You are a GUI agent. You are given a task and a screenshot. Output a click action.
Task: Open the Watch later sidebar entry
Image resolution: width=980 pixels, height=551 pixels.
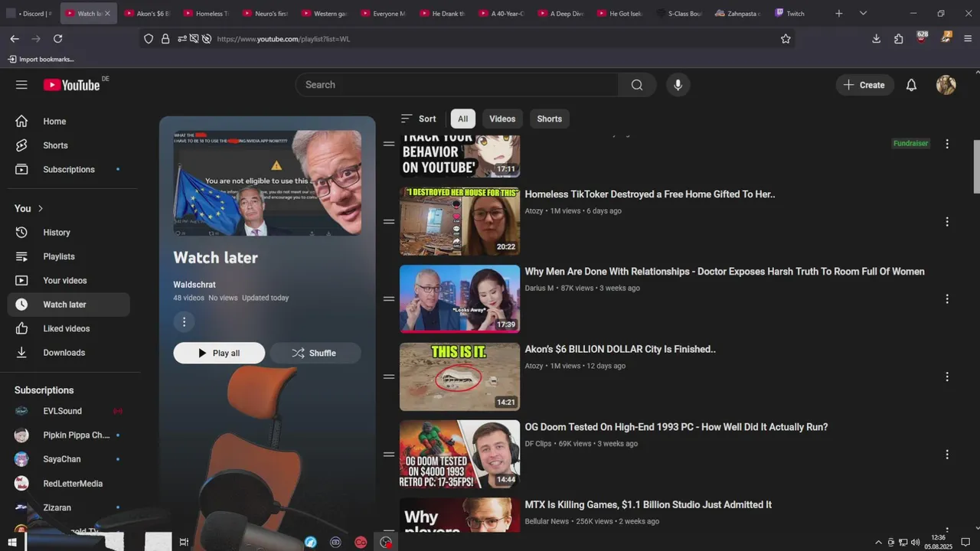tap(69, 305)
